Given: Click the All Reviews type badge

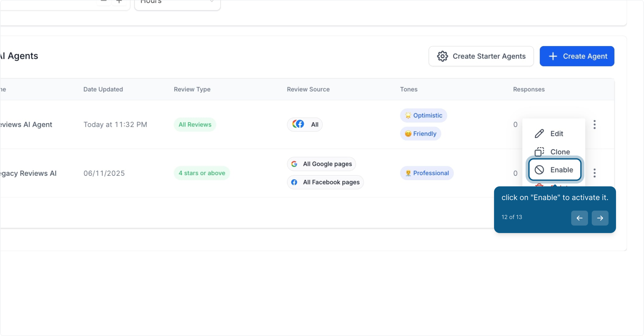Looking at the screenshot, I should (x=195, y=124).
